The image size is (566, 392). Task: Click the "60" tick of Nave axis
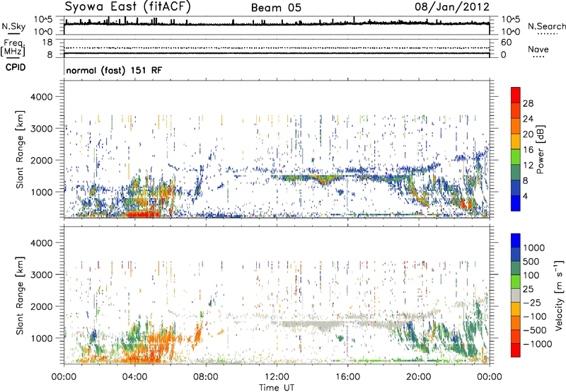[x=507, y=42]
